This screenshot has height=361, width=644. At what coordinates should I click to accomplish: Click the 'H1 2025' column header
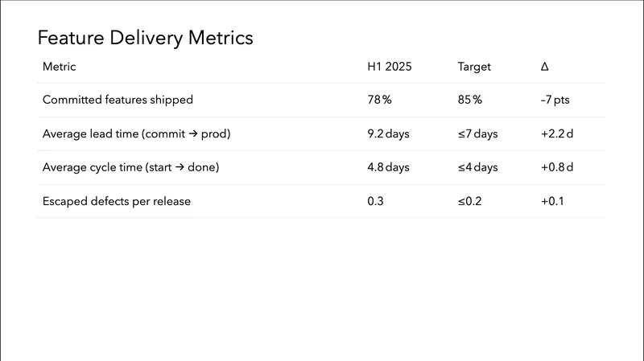pyautogui.click(x=390, y=67)
